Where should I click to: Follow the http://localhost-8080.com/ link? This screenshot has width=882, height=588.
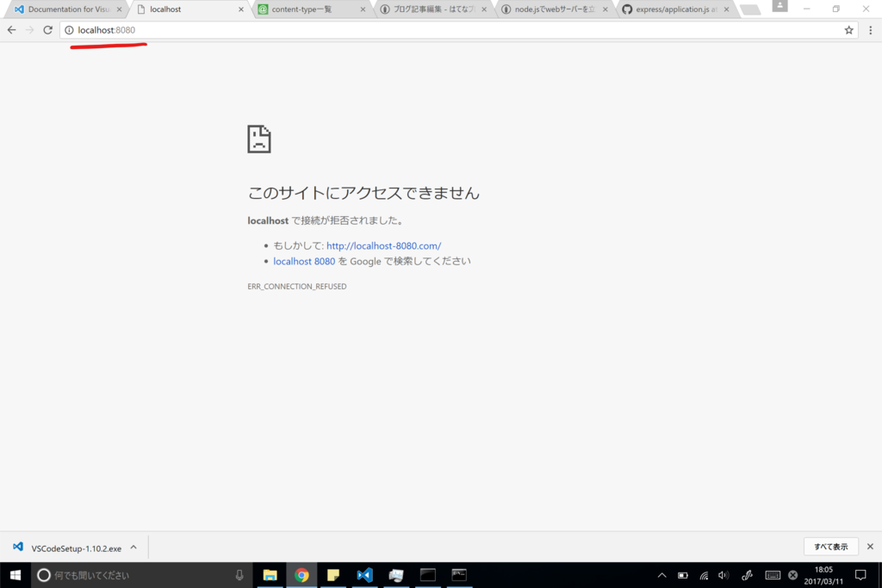point(382,245)
